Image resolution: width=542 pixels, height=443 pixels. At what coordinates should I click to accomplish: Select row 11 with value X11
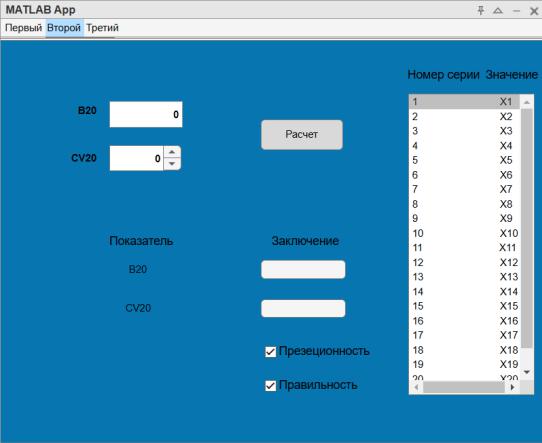tap(465, 248)
